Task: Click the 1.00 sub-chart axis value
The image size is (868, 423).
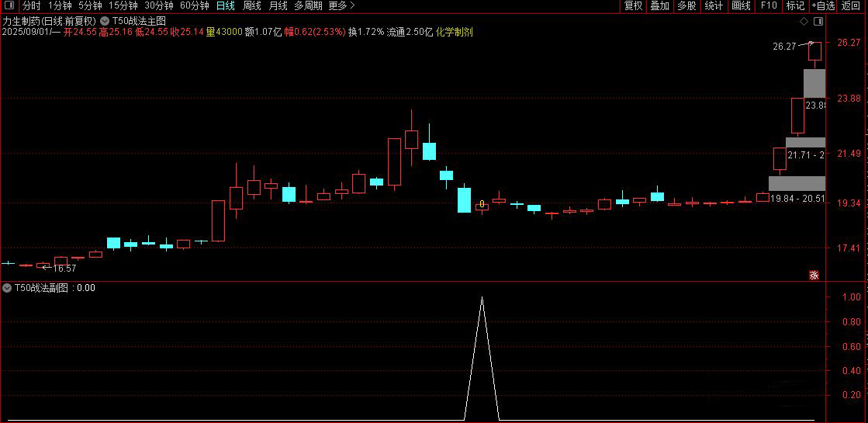Action: click(x=851, y=297)
